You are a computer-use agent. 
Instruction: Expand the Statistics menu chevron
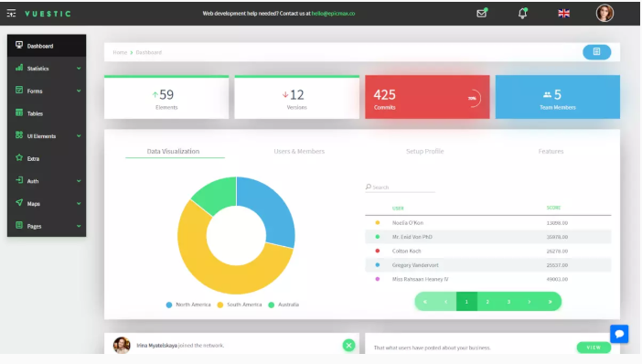coord(79,69)
